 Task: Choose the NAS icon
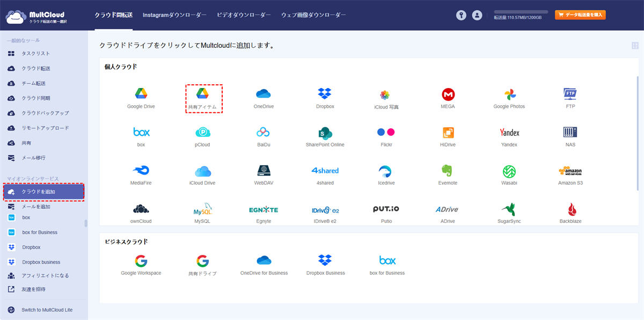(x=570, y=132)
